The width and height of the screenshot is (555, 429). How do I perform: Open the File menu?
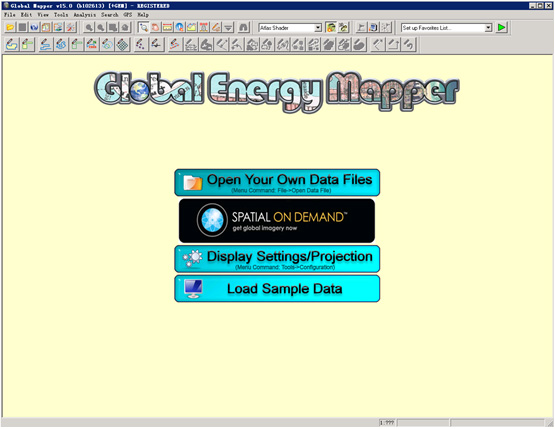[x=10, y=15]
